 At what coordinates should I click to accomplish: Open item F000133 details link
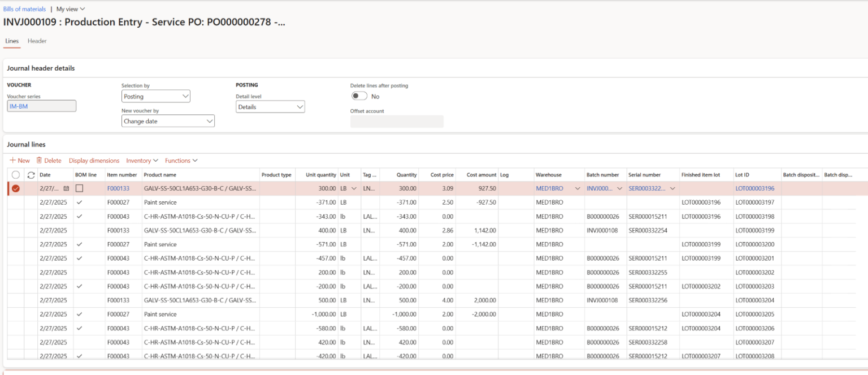tap(118, 188)
